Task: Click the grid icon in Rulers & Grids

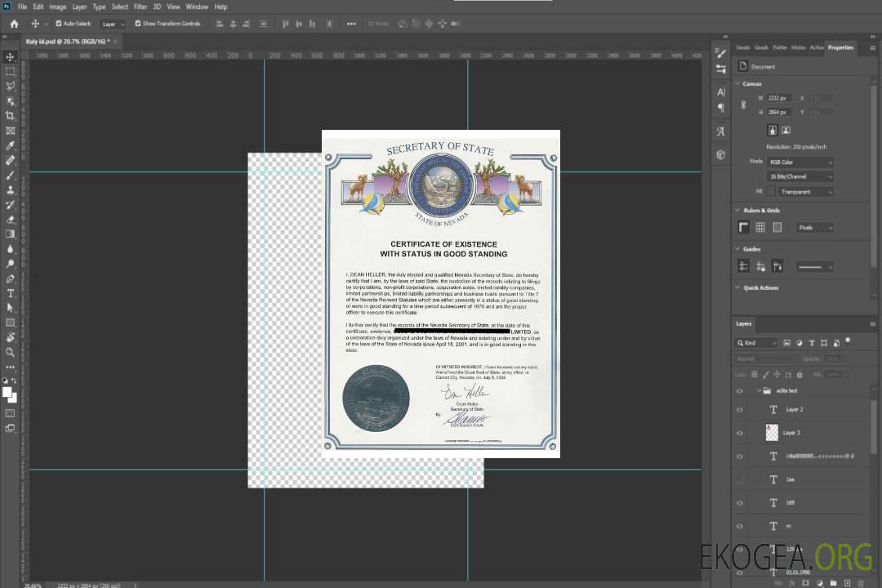Action: [760, 227]
